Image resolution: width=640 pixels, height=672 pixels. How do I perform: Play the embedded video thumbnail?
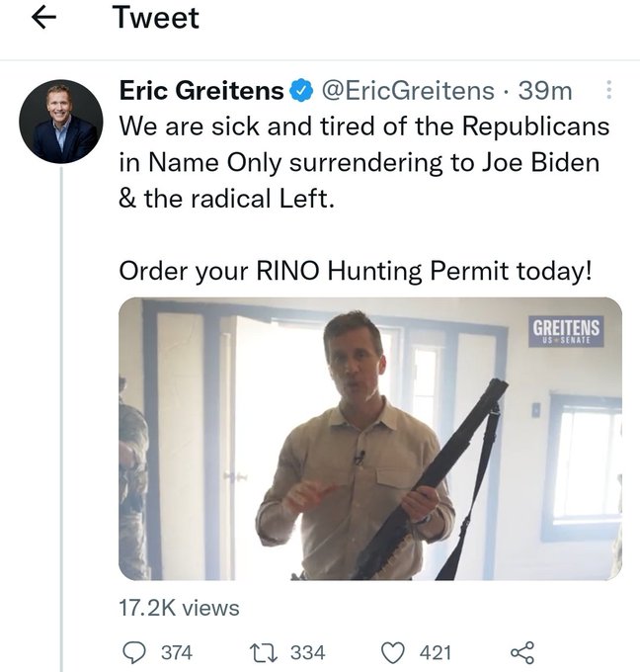click(x=370, y=438)
